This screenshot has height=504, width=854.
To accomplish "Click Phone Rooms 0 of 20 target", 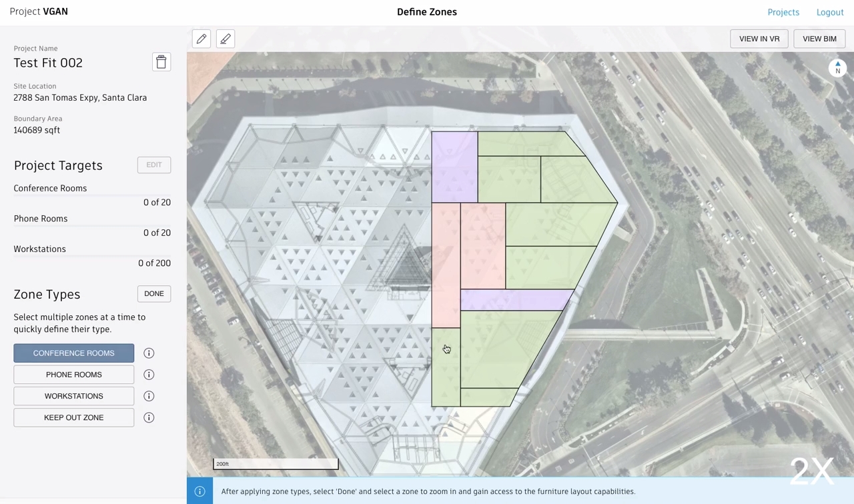I will coord(92,226).
